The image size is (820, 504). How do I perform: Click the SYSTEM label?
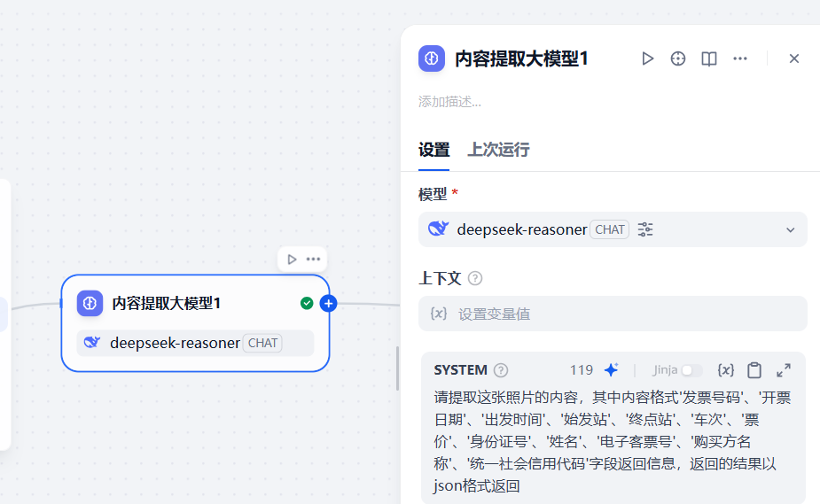460,370
